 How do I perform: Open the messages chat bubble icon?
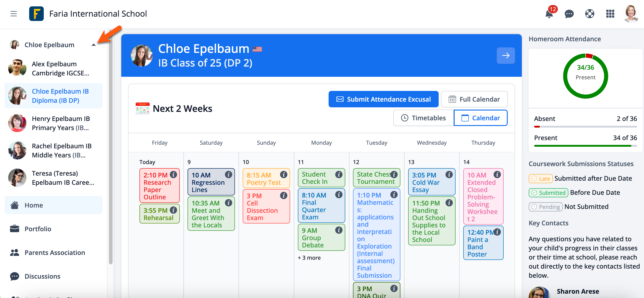[569, 14]
